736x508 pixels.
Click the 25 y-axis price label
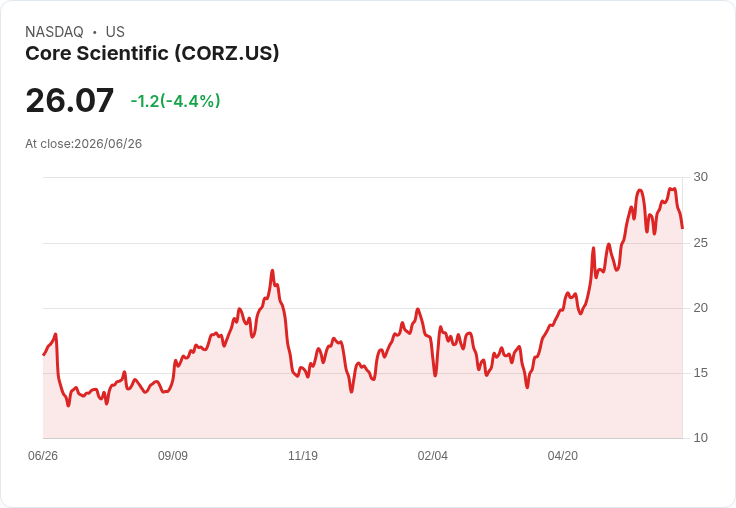pyautogui.click(x=700, y=243)
